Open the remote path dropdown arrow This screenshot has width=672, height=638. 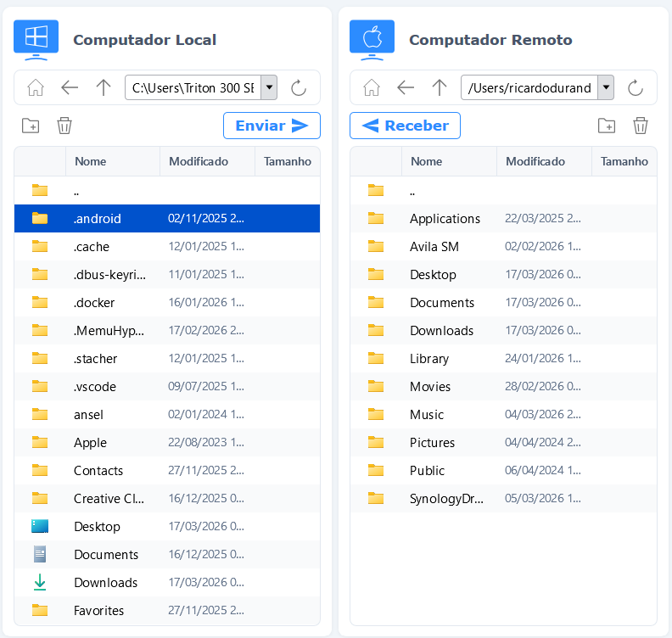click(x=606, y=87)
